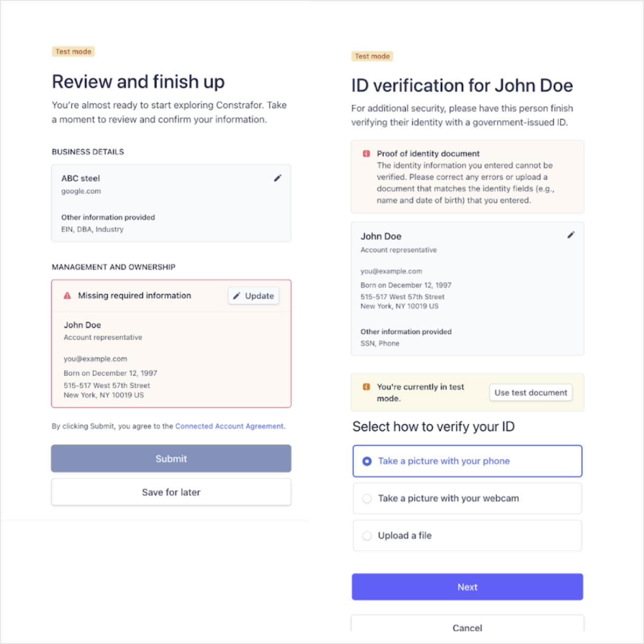Screen dimensions: 644x644
Task: Select Take a picture with your phone
Action: point(467,461)
